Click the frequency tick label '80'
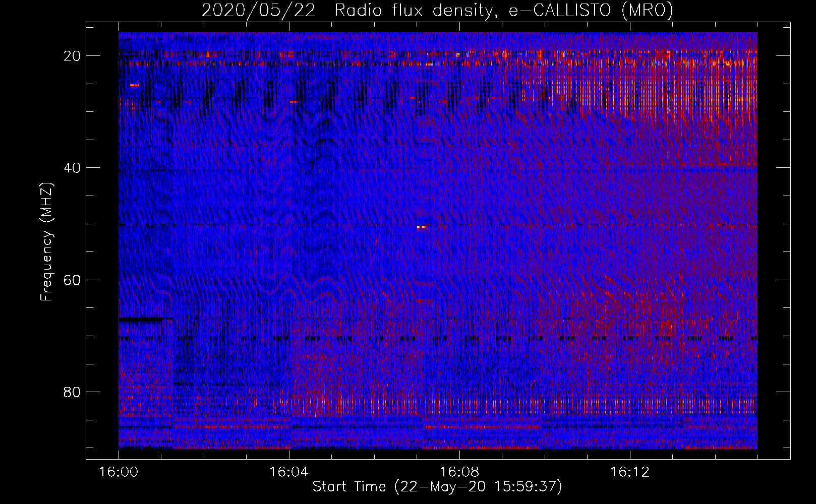The width and height of the screenshot is (816, 504). [73, 392]
